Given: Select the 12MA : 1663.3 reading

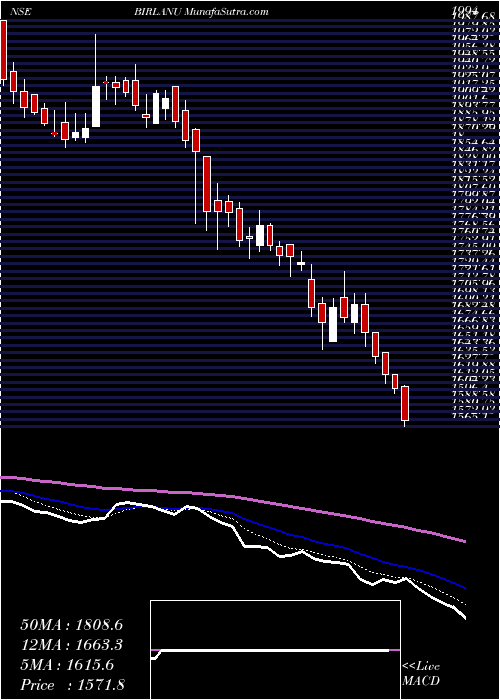Looking at the screenshot, I should [72, 645].
